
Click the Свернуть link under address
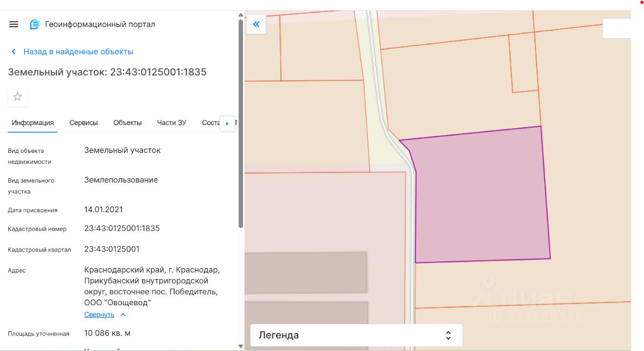click(x=99, y=315)
